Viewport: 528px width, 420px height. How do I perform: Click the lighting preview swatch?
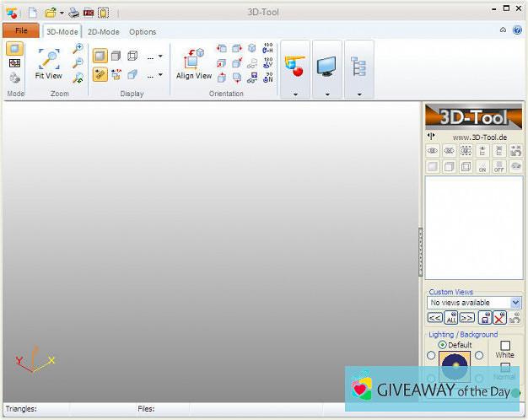455,364
